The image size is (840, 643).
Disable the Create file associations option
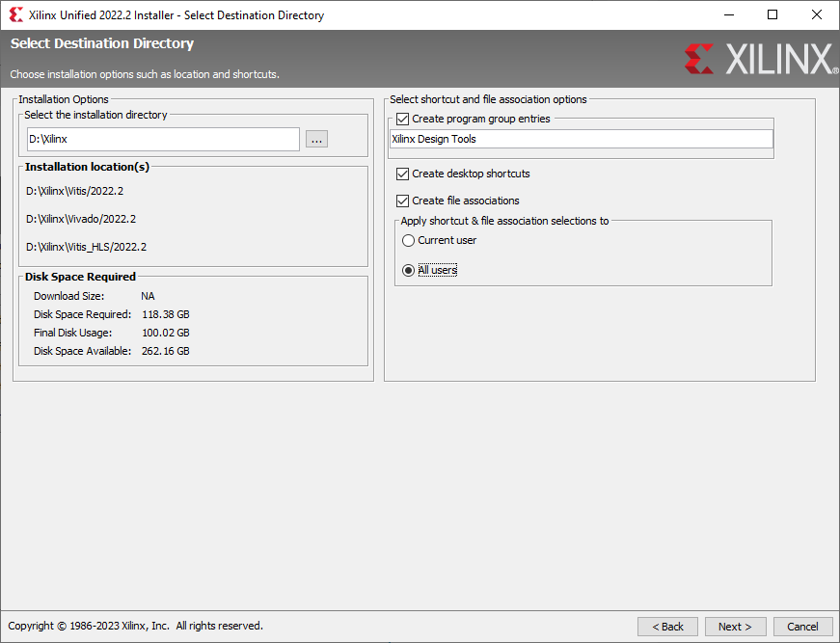pyautogui.click(x=403, y=201)
